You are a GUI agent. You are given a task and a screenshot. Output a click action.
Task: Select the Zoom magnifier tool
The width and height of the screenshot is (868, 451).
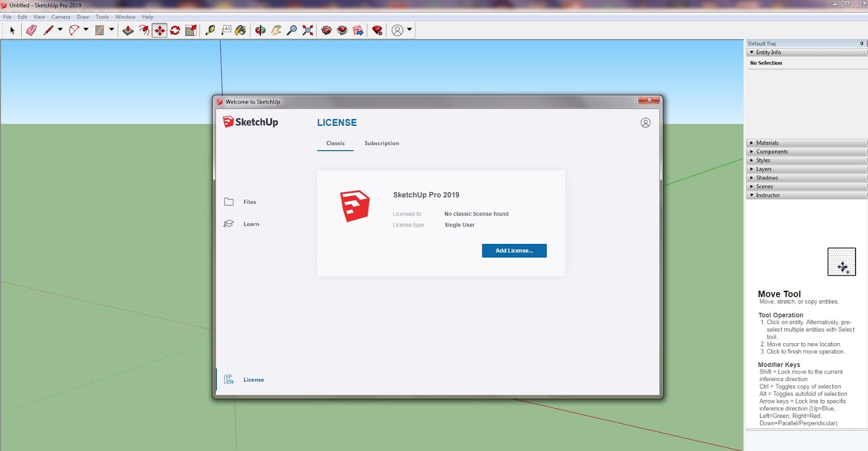point(292,30)
